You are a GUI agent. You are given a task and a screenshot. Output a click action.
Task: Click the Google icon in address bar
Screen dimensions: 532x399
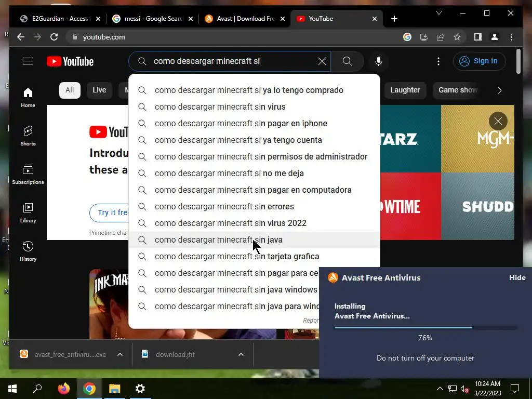407,37
